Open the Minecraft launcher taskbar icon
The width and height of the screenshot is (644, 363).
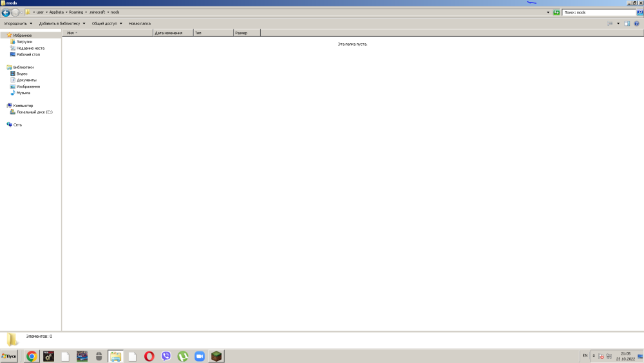tap(216, 356)
